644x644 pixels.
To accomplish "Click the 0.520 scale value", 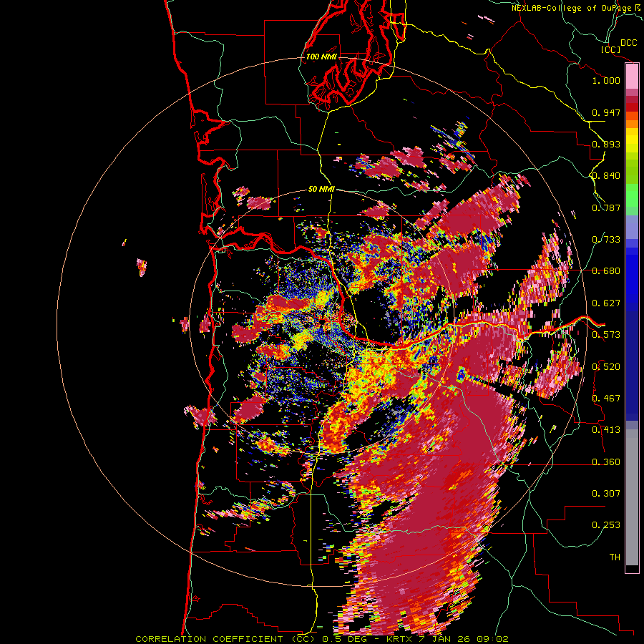I will tap(606, 367).
